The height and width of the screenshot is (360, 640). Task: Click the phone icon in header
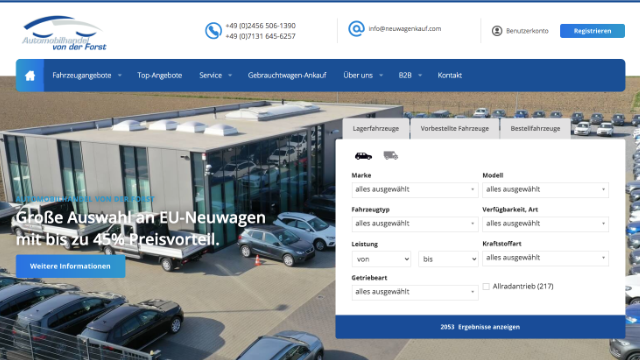pyautogui.click(x=213, y=31)
